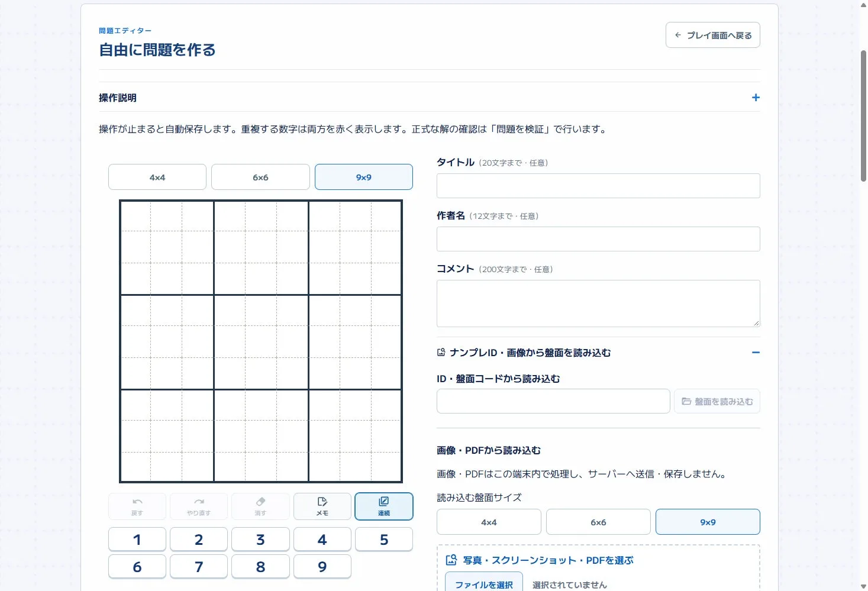This screenshot has width=868, height=591.
Task: Click the 自由に問題を作る heading
Action: pos(157,50)
